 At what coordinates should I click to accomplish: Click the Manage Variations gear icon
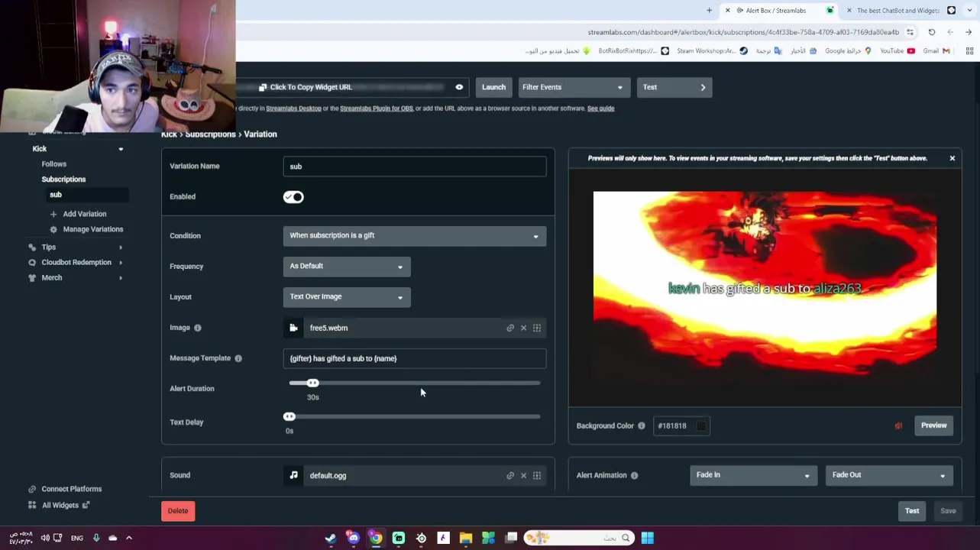(53, 229)
